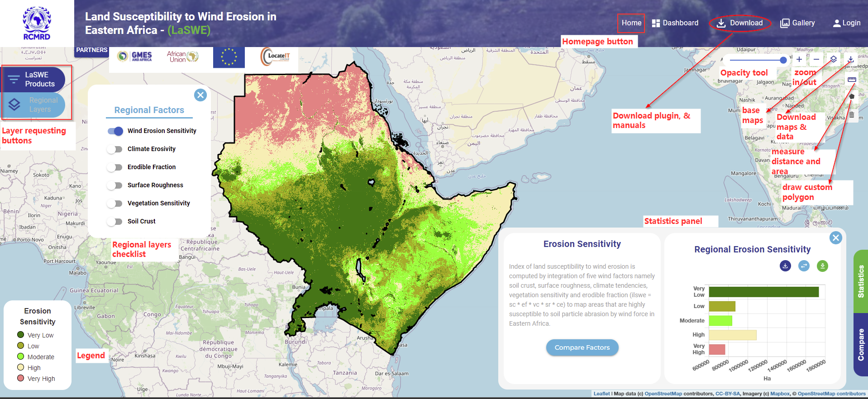
Task: Click the Login link
Action: click(847, 23)
